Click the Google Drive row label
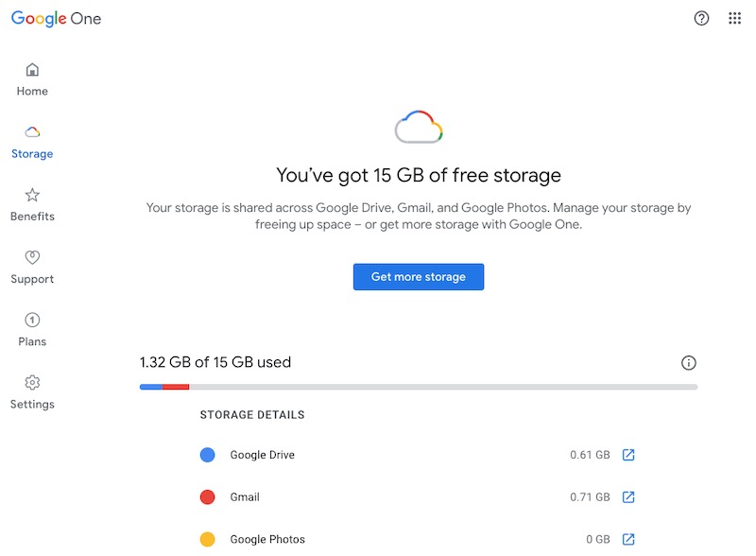The image size is (756, 556). coord(263,455)
